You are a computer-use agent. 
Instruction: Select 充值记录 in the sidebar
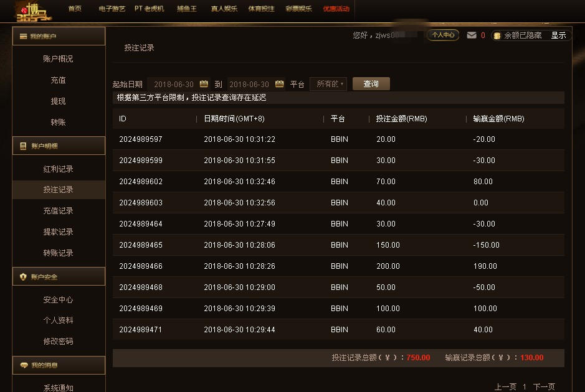pyautogui.click(x=59, y=211)
